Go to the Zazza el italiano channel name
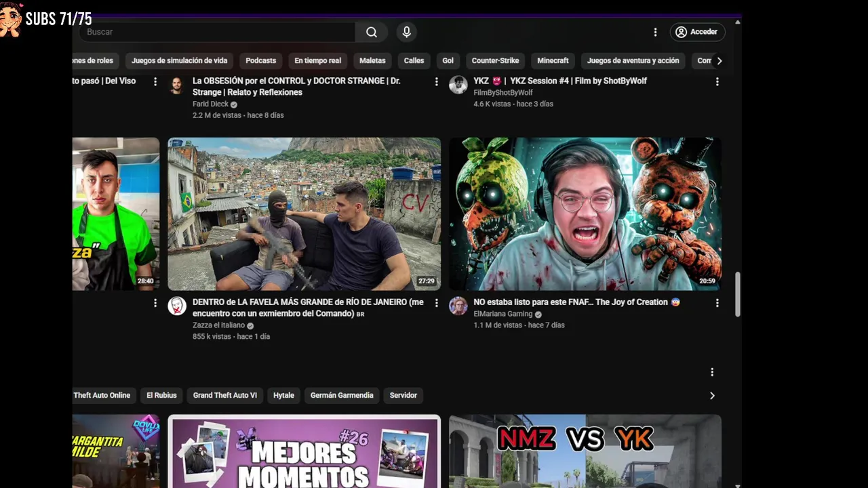Image resolution: width=868 pixels, height=488 pixels. (218, 325)
